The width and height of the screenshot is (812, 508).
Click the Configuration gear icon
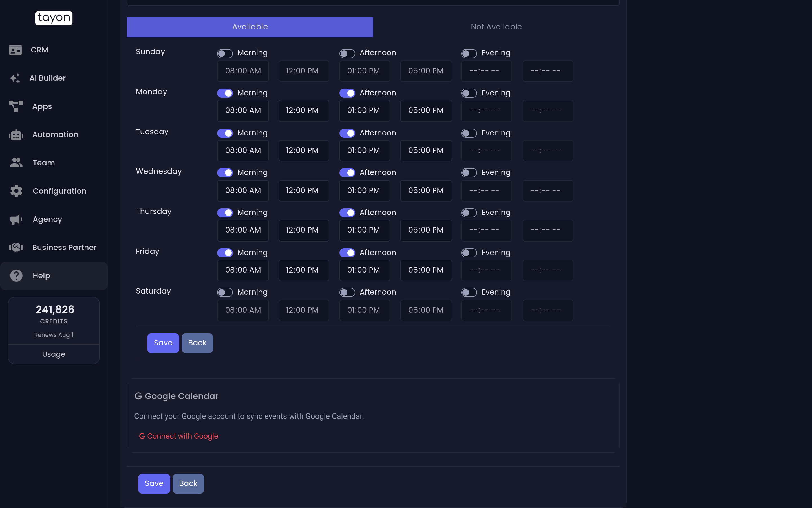pyautogui.click(x=16, y=191)
